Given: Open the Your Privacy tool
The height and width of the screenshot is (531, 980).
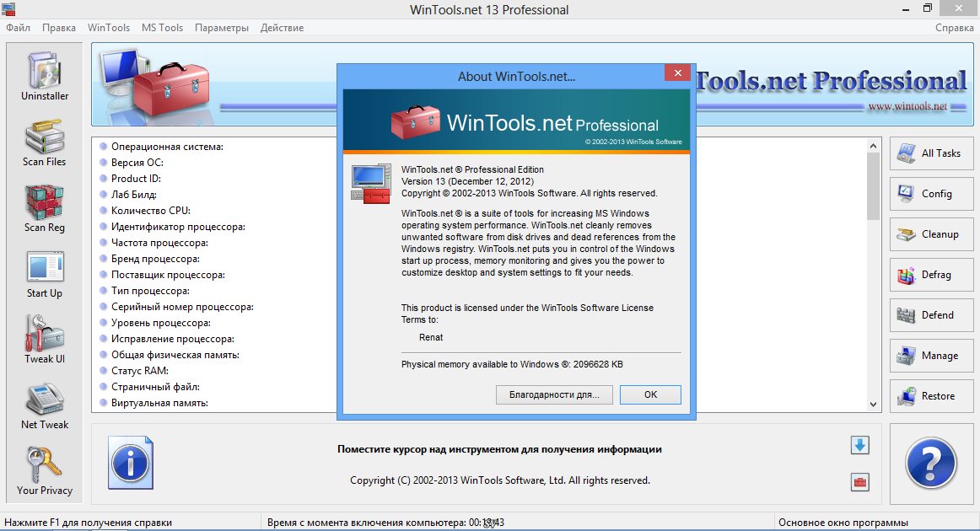Looking at the screenshot, I should 45,471.
